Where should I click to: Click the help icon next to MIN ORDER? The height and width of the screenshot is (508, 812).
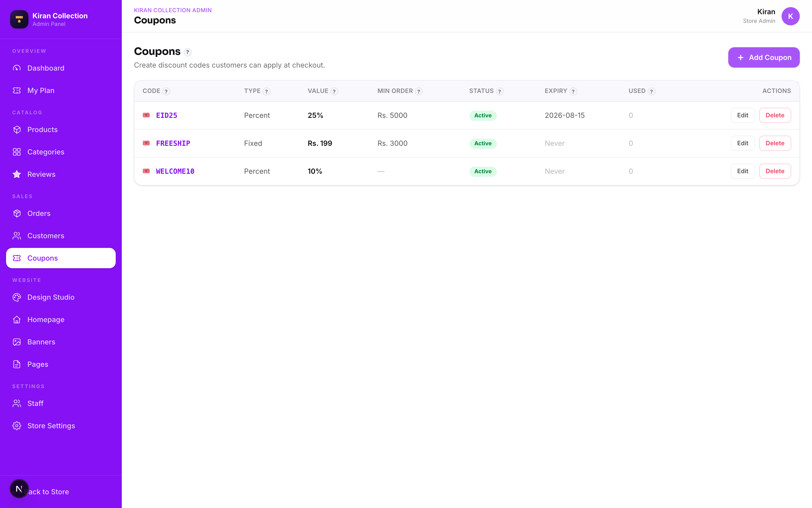(418, 91)
